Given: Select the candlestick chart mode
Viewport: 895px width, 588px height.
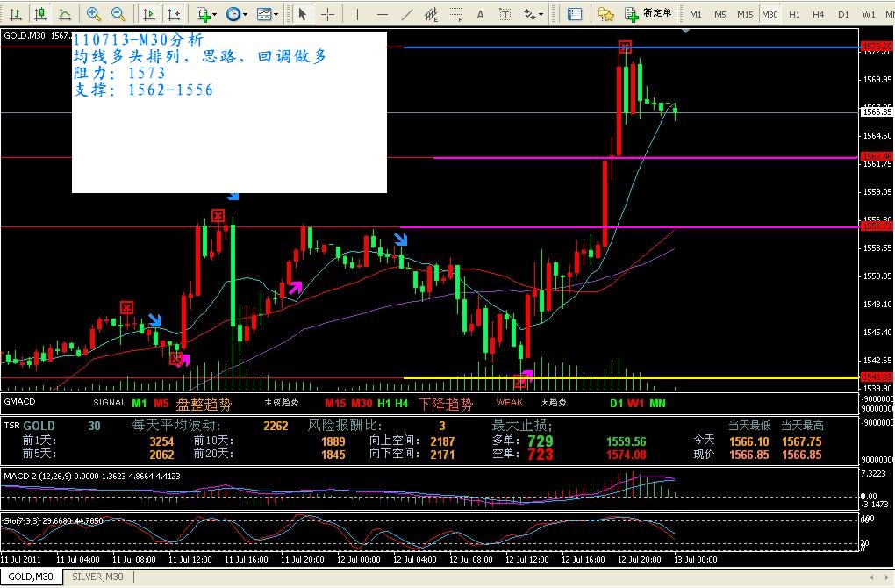Looking at the screenshot, I should [x=40, y=14].
